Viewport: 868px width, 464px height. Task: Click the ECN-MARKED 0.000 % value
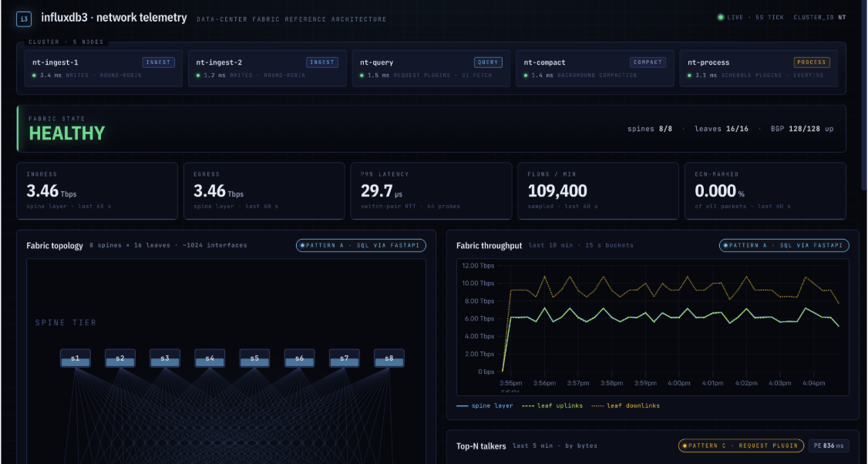click(x=720, y=191)
